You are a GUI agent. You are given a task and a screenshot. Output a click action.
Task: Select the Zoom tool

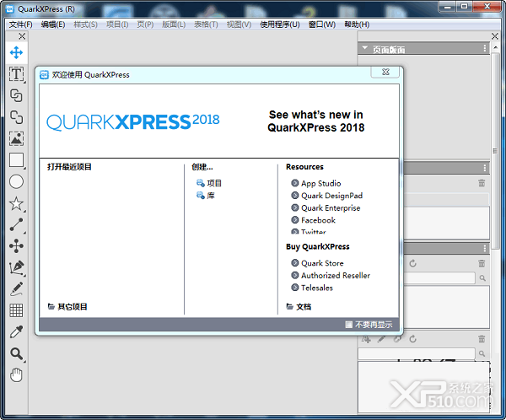[16, 354]
